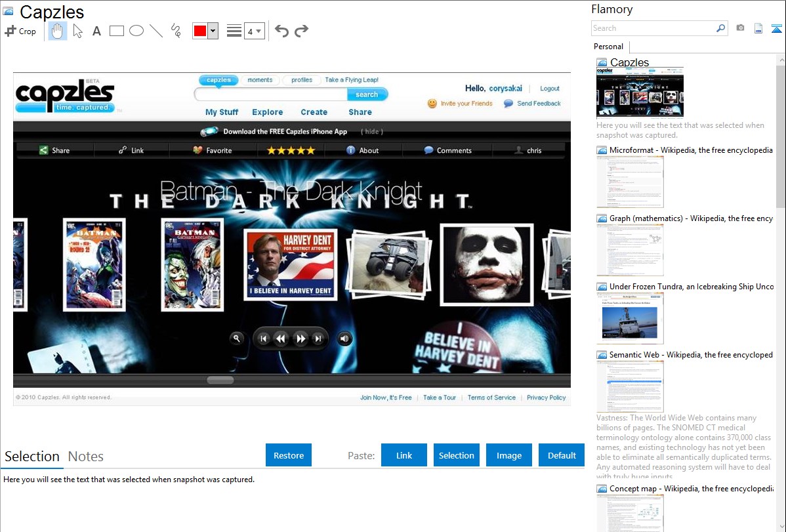Click the blue upload icon in Flamory header
Screen dimensions: 786x532
click(x=776, y=29)
